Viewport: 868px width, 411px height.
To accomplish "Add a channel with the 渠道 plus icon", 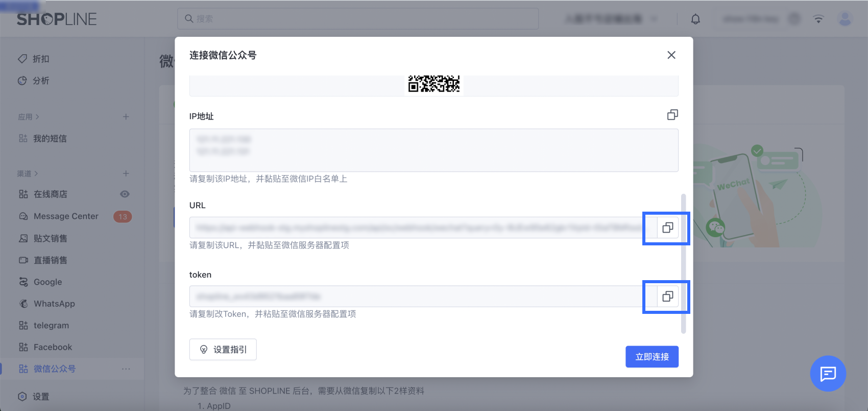I will 126,174.
